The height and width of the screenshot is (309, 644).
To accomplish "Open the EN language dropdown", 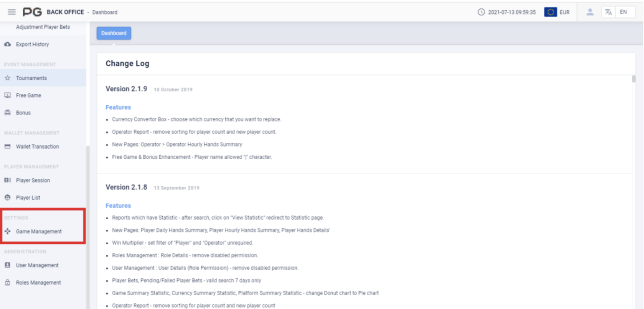I will click(x=623, y=12).
